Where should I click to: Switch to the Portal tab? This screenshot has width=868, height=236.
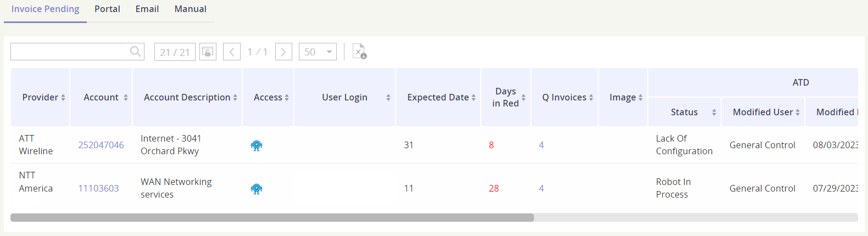click(107, 9)
